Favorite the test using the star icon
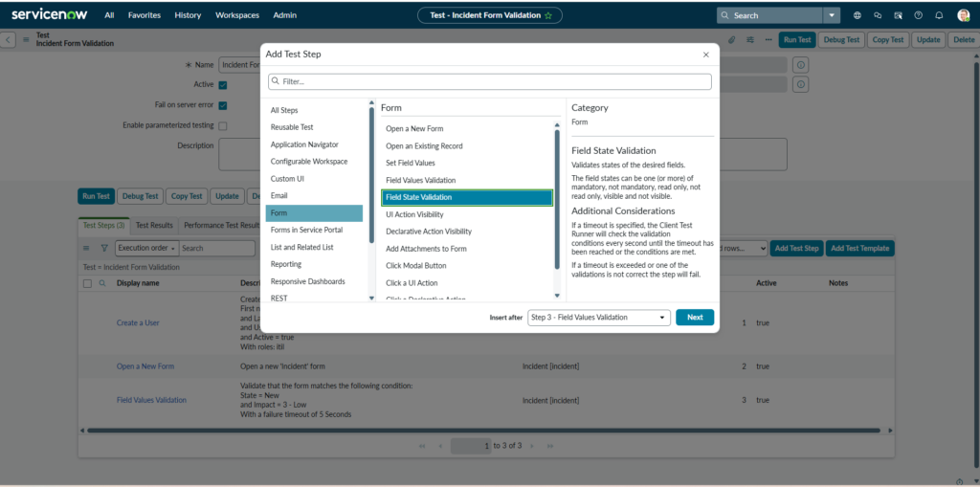The width and height of the screenshot is (980, 487). (547, 16)
